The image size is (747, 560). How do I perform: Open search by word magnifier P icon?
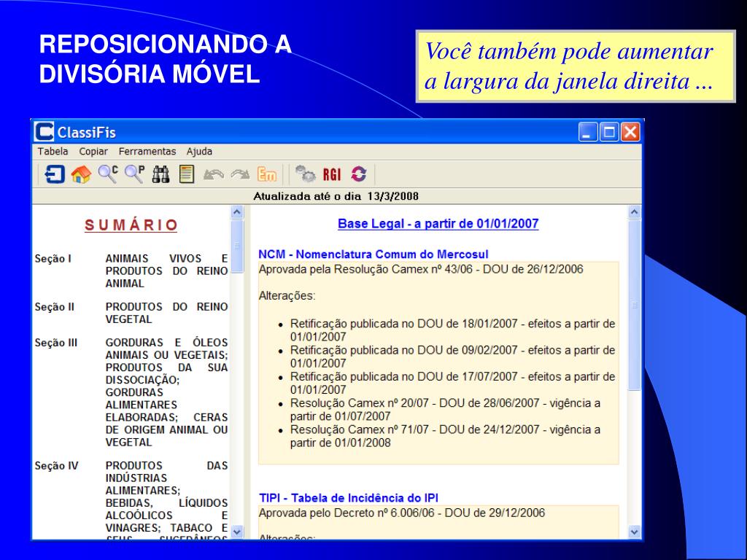coord(135,174)
